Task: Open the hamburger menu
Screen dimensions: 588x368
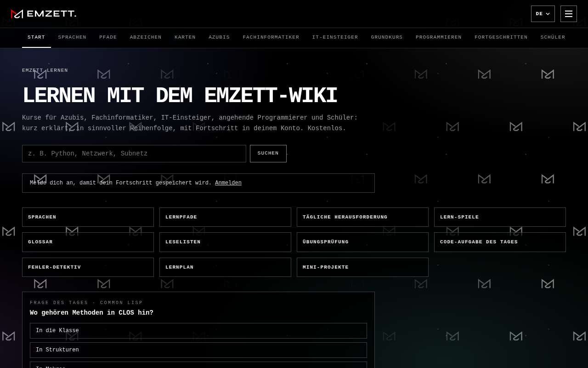Action: (x=569, y=14)
